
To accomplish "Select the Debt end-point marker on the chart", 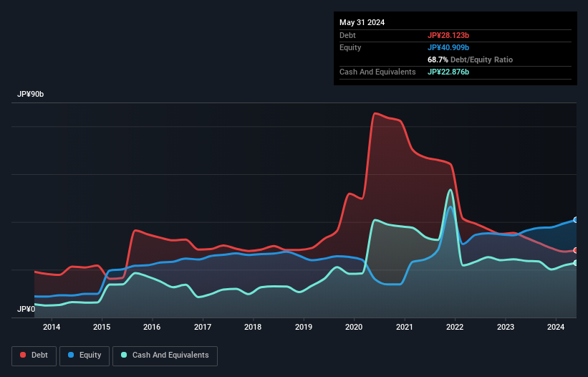I will tap(576, 250).
